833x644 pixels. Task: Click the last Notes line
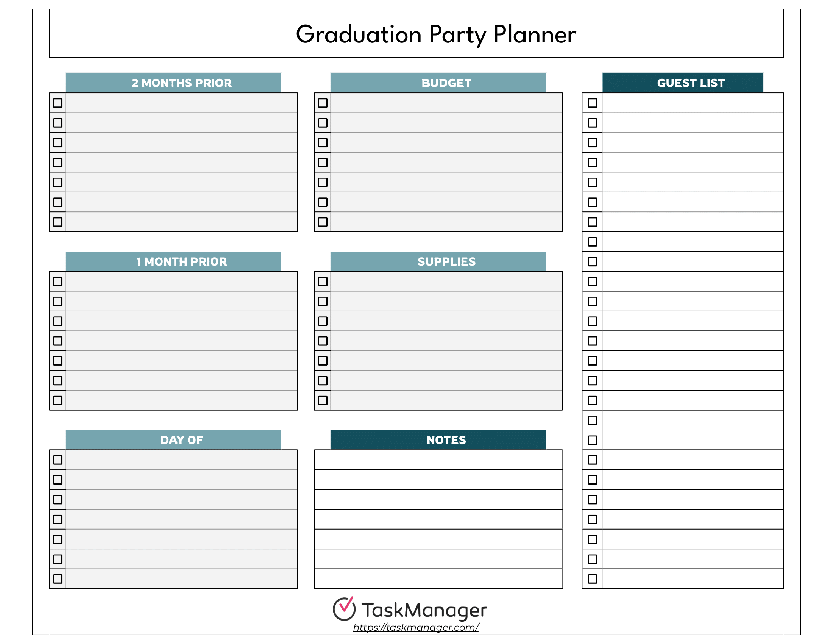[438, 579]
